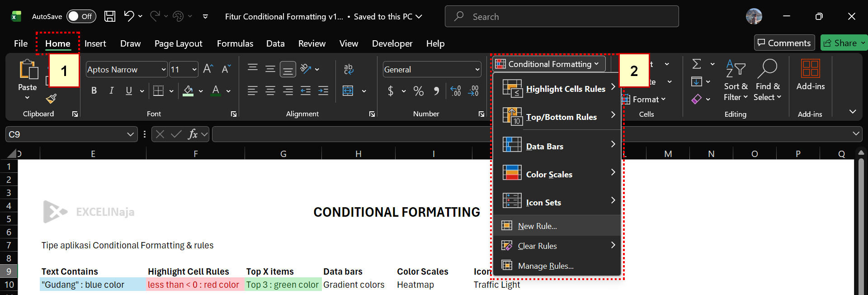This screenshot has width=868, height=295.
Task: Click the Fill down icon
Action: tap(697, 81)
